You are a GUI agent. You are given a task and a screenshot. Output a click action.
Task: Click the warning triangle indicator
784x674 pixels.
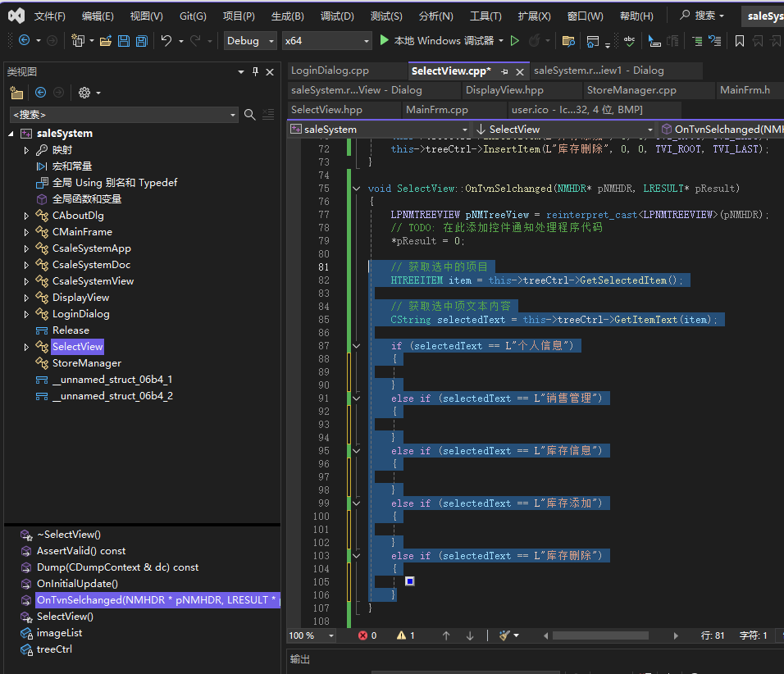pyautogui.click(x=402, y=635)
